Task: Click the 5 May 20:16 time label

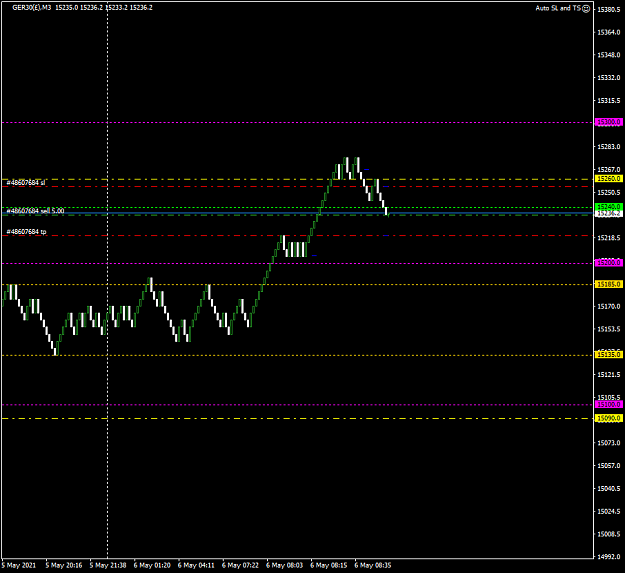Action: pyautogui.click(x=64, y=565)
